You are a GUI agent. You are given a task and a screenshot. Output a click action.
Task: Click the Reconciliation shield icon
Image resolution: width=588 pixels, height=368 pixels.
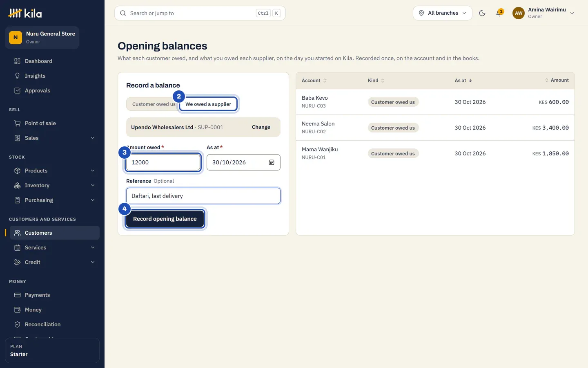point(17,325)
